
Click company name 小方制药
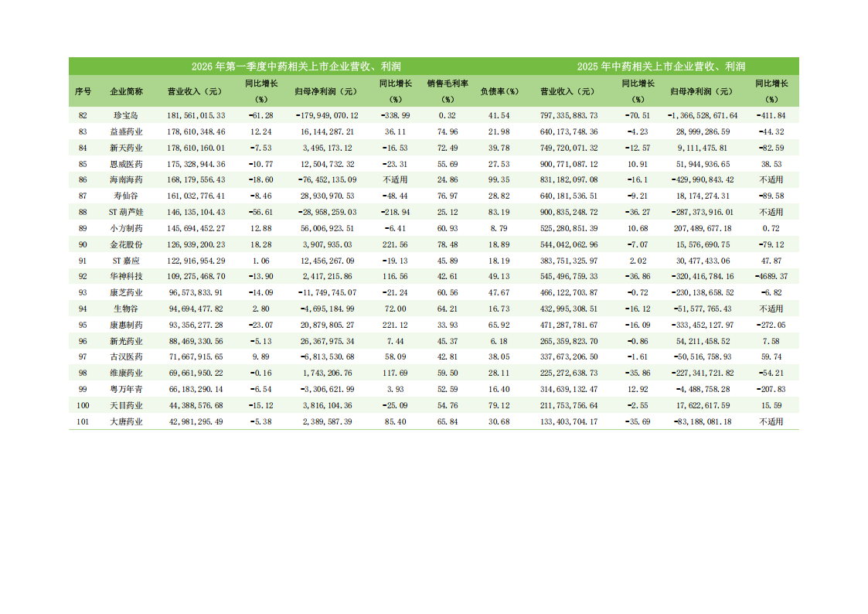coord(126,228)
